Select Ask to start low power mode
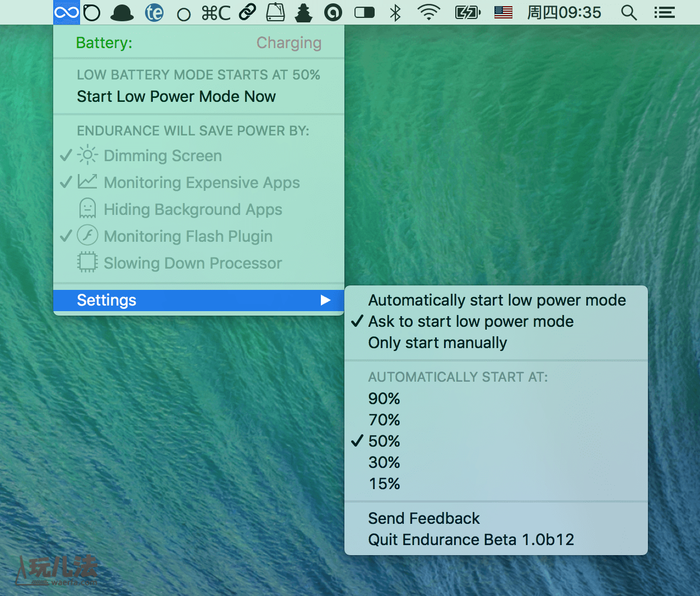This screenshot has height=596, width=700. coord(496,321)
